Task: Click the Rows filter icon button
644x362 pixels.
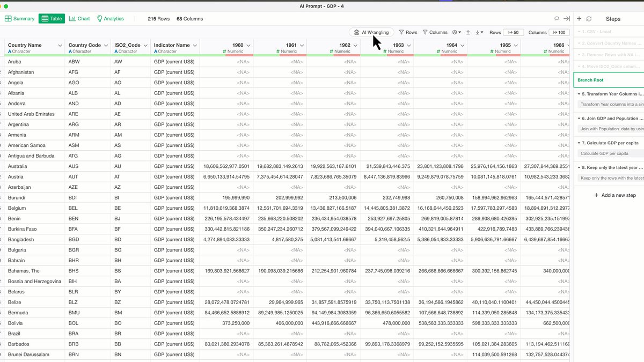Action: (408, 32)
